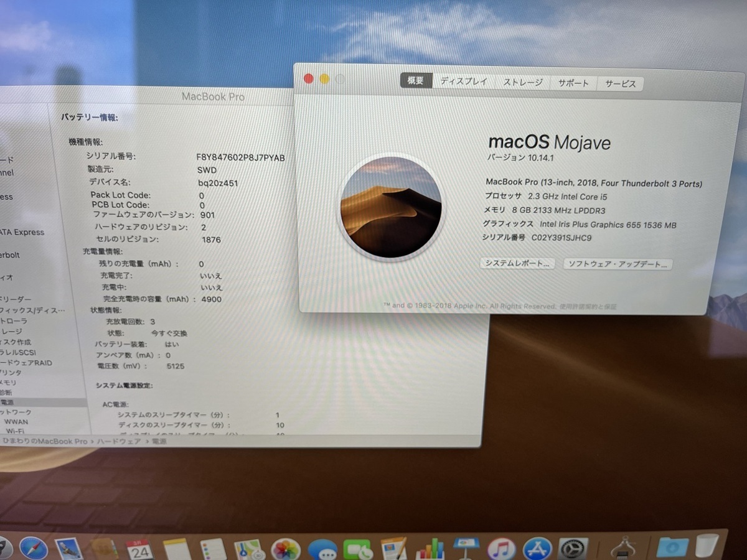Select パラレルSCSI in the sidebar
Viewport: 747px width, 560px height.
pos(18,352)
